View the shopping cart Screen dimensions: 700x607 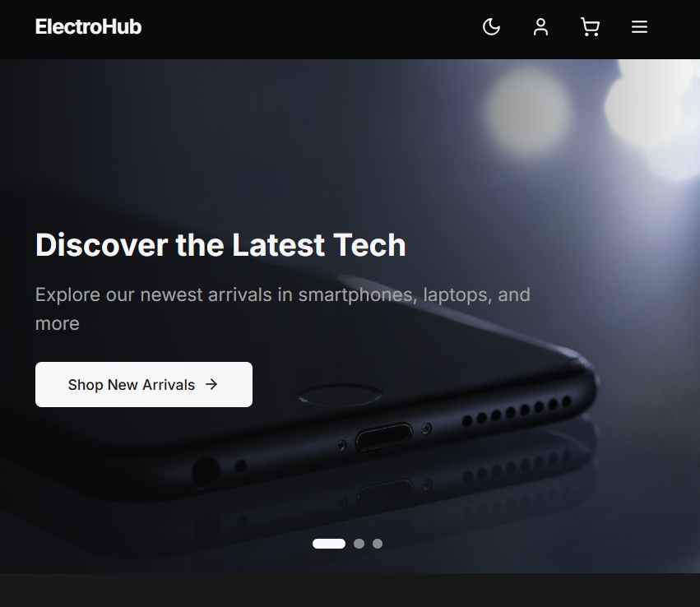[x=590, y=27]
